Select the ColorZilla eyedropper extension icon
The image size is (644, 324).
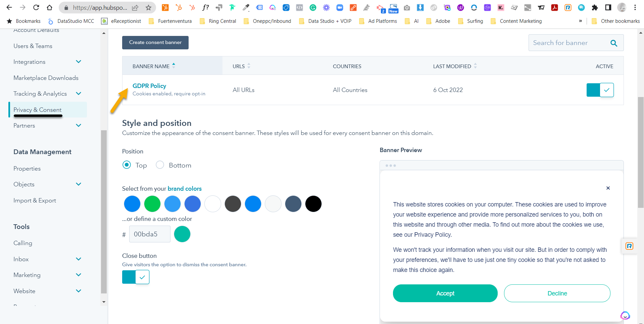tap(246, 7)
